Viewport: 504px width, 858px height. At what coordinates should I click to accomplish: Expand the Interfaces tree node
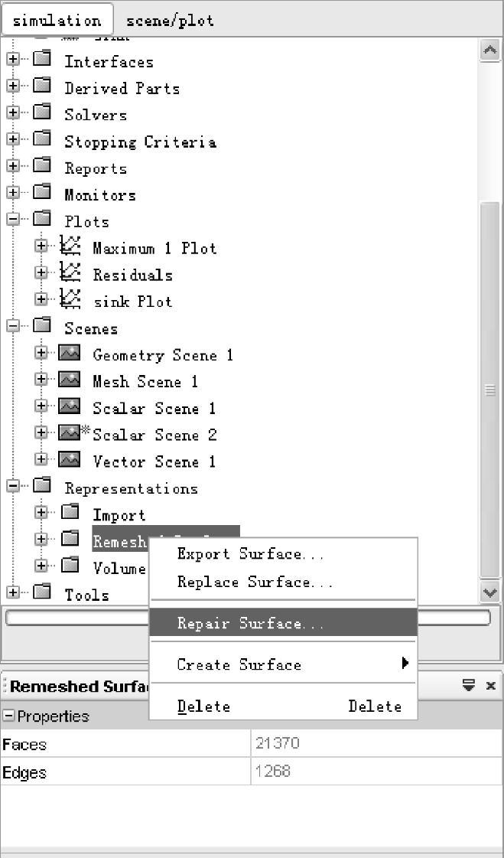[x=13, y=59]
